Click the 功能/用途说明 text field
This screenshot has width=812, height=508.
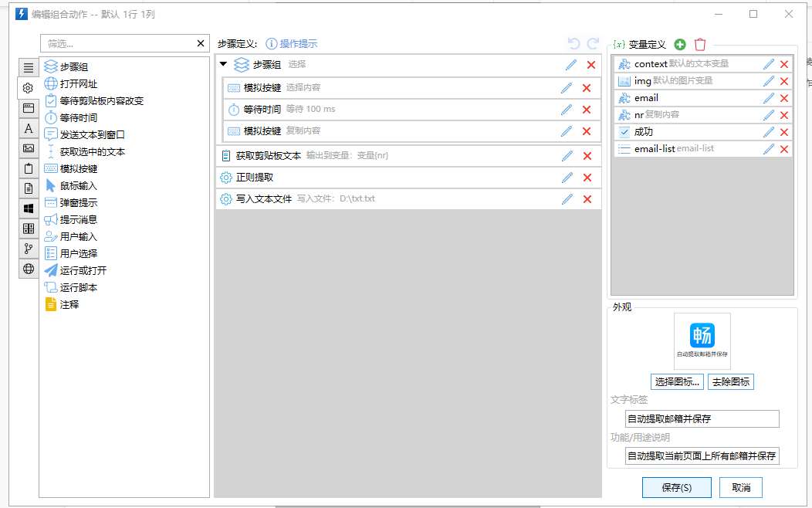[x=702, y=456]
